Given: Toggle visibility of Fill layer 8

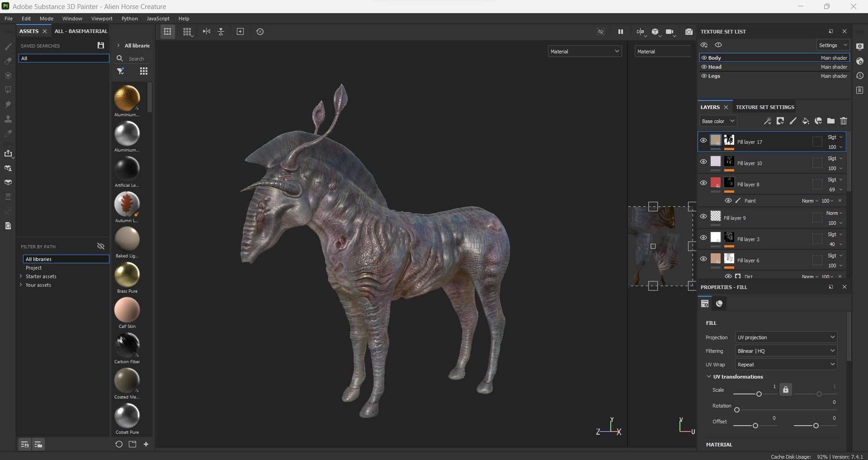Looking at the screenshot, I should (x=703, y=183).
